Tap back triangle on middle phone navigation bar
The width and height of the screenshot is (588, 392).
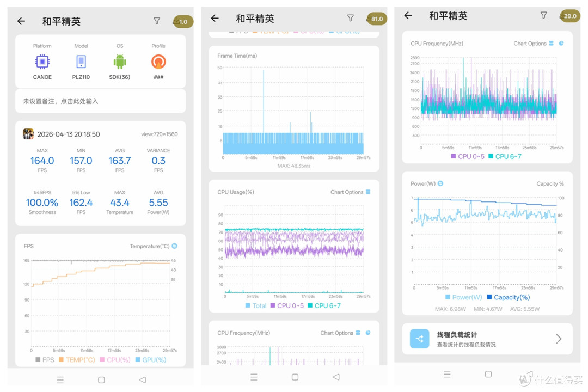336,377
